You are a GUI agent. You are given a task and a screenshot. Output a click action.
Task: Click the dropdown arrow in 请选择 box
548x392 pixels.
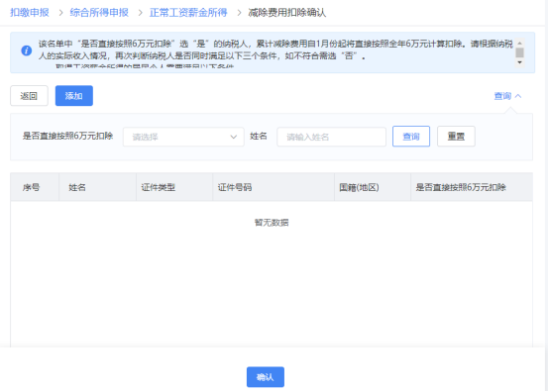point(234,137)
